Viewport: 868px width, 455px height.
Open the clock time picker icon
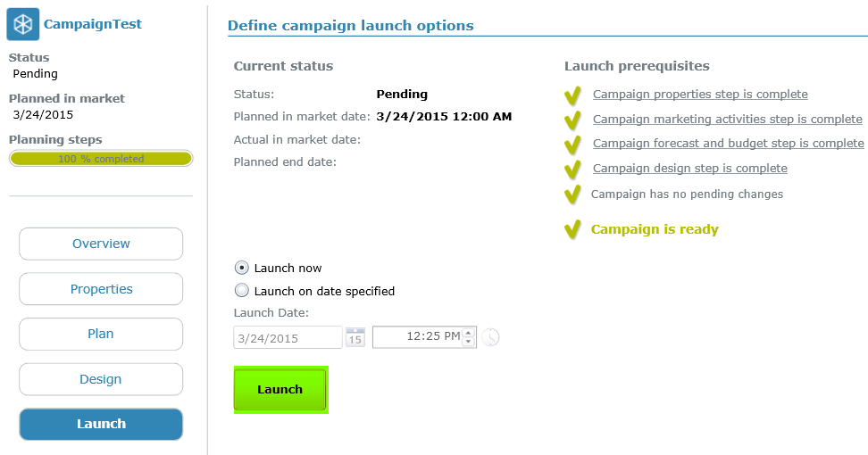[490, 337]
